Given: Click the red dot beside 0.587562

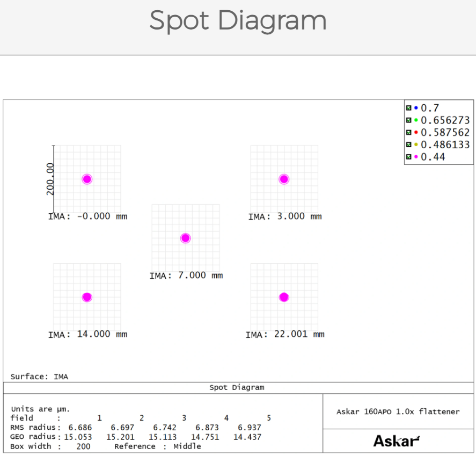Looking at the screenshot, I should (416, 132).
